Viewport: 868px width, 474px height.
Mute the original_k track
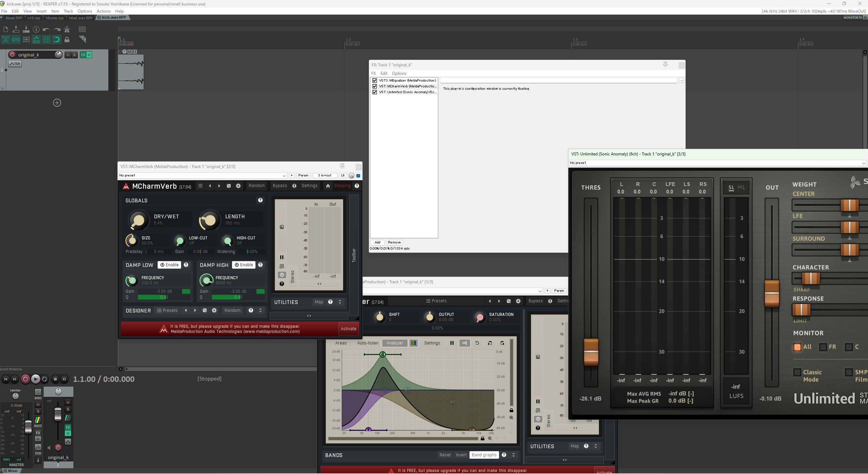(68, 55)
